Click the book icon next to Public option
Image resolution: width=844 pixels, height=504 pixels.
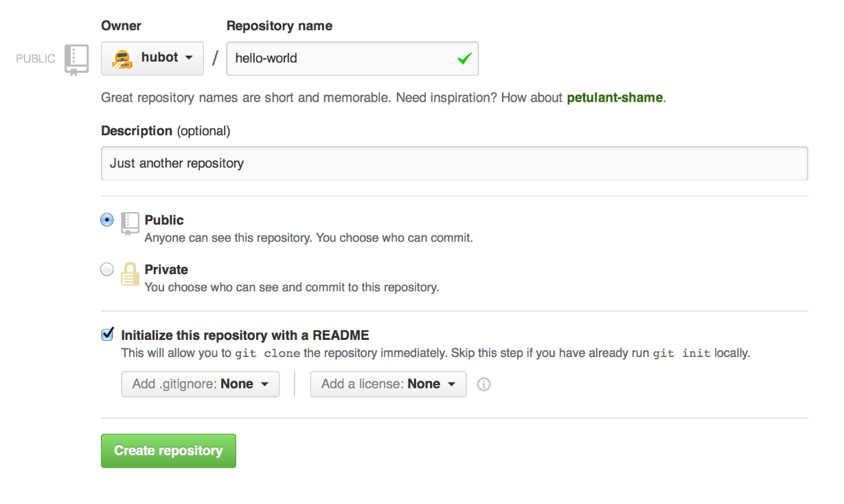coord(130,223)
